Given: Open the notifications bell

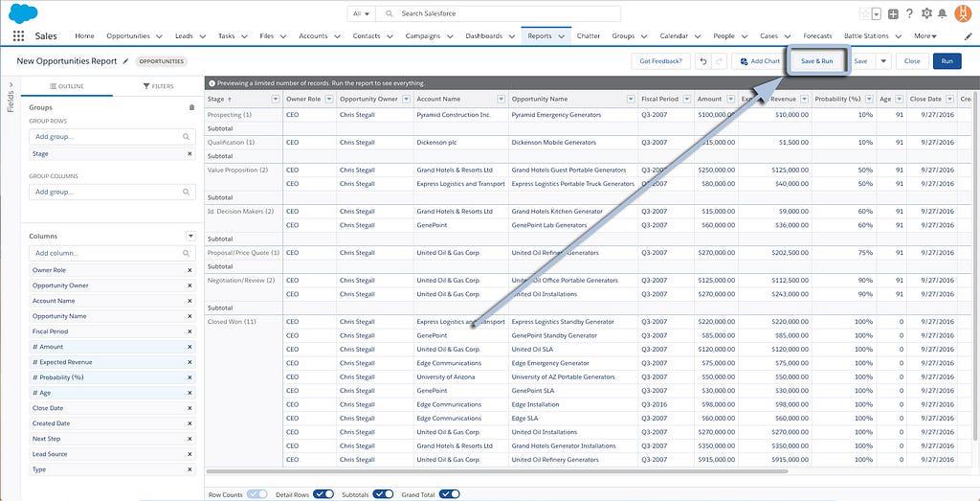Looking at the screenshot, I should [943, 13].
